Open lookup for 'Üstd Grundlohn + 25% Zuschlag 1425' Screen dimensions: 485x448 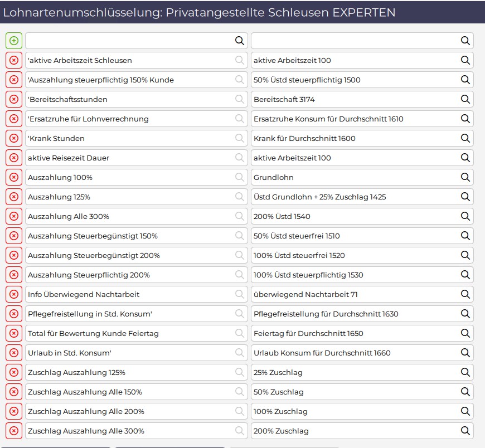(465, 196)
